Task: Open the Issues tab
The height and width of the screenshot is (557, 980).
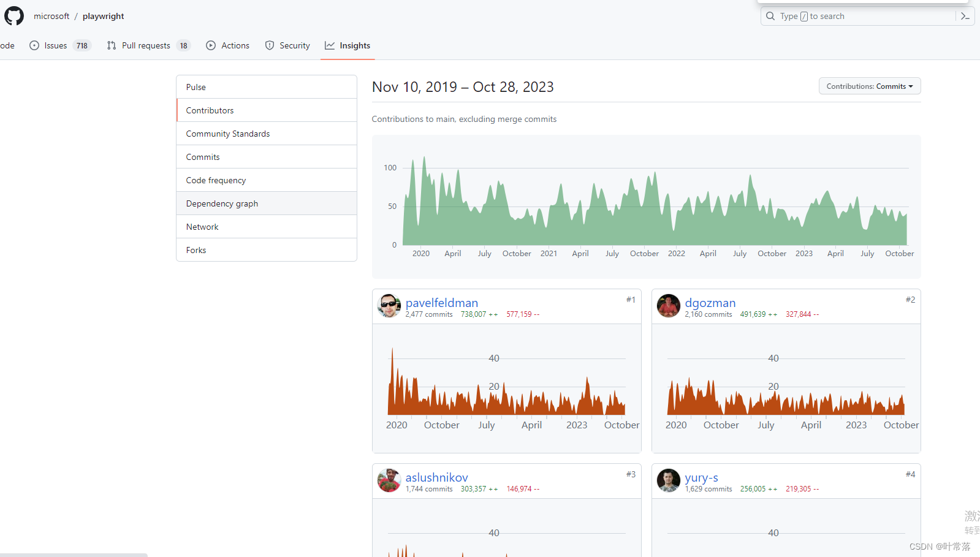Action: click(x=60, y=45)
